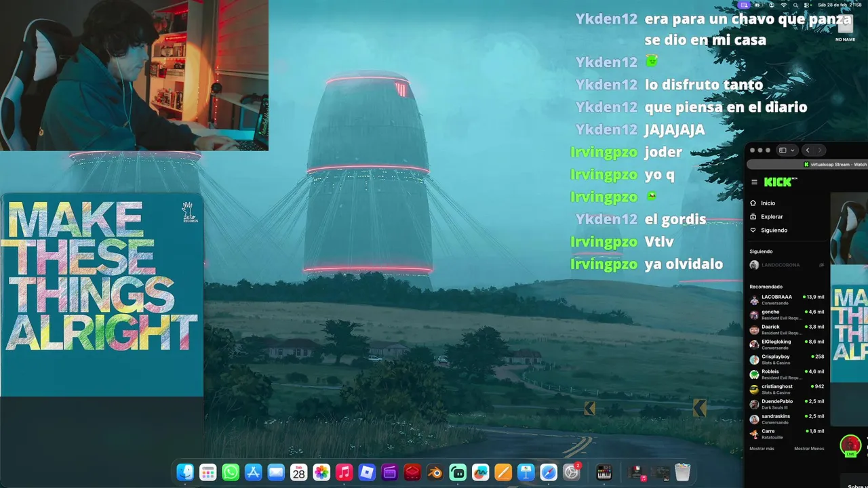Image resolution: width=868 pixels, height=488 pixels.
Task: Click the purple screen-sharing menu bar icon
Action: [745, 5]
